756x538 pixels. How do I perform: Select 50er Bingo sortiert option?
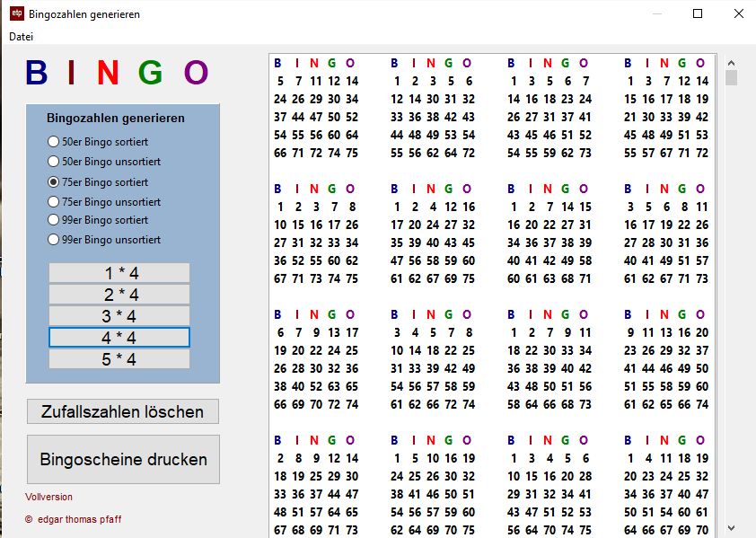click(x=53, y=142)
